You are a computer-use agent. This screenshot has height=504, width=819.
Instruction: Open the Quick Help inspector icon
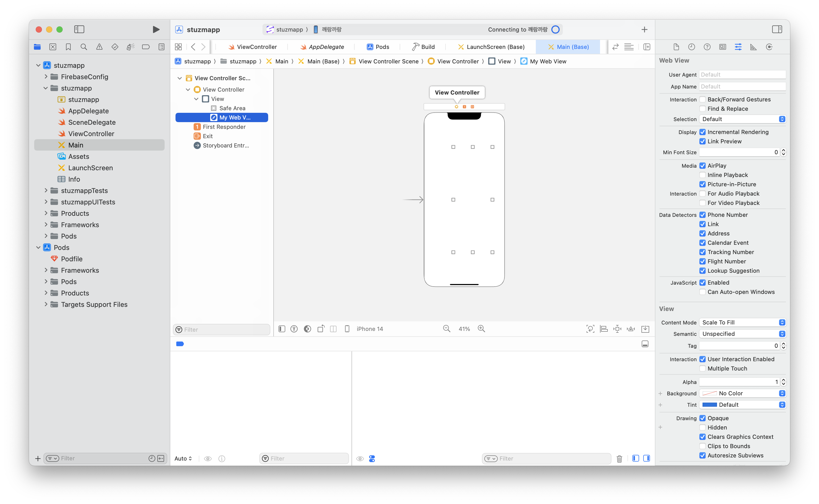tap(707, 47)
